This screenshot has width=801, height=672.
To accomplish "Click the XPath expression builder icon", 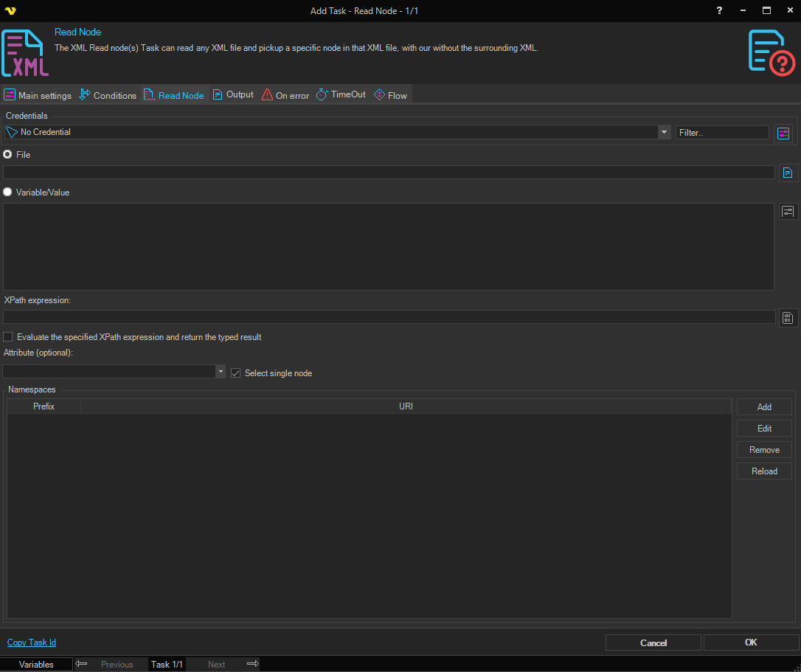I will click(788, 318).
